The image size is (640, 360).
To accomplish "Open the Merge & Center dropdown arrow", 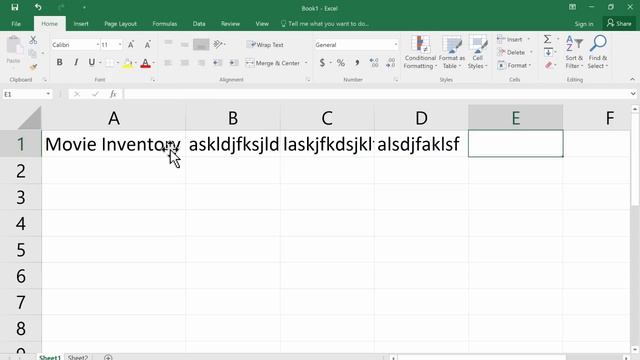I will [x=306, y=63].
